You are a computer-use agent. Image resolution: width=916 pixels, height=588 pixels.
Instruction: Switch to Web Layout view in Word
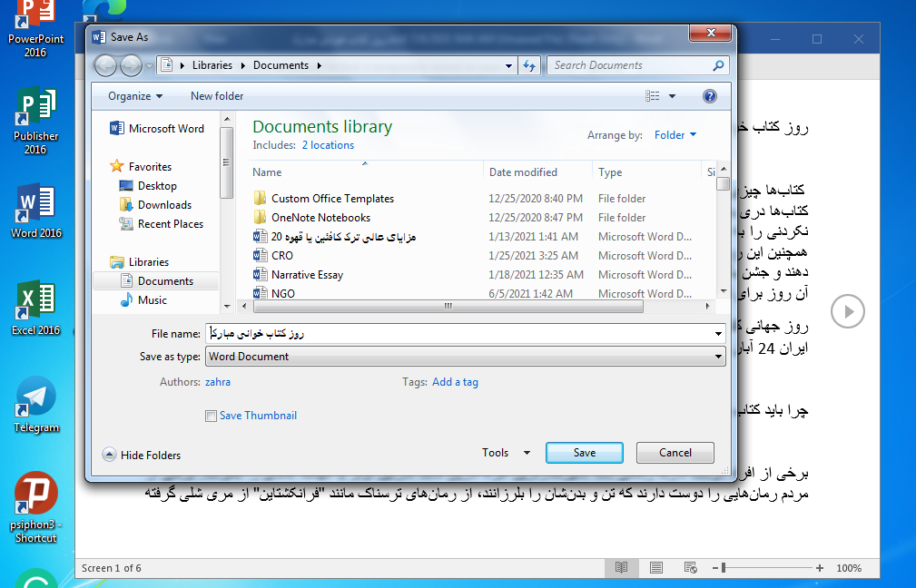coord(690,567)
